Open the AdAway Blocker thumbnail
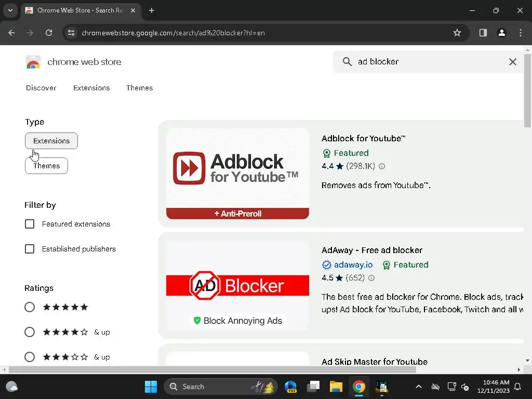The height and width of the screenshot is (399, 532). coord(237,285)
